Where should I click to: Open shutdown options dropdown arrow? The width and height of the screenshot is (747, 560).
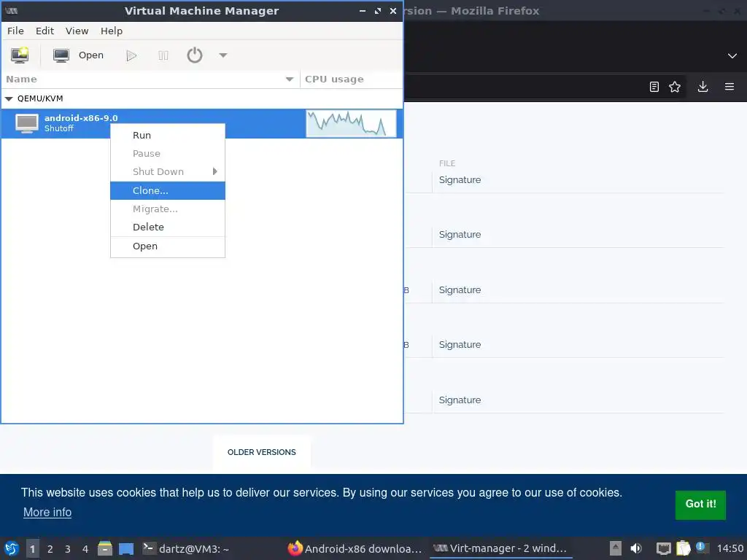tap(223, 55)
